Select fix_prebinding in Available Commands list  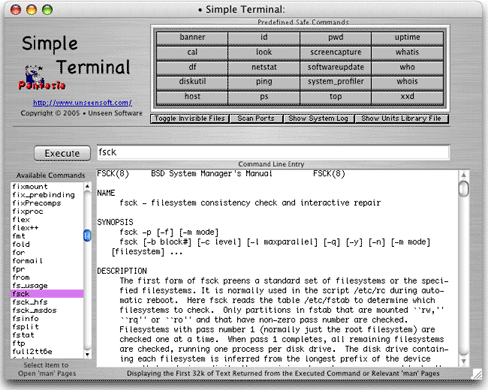coord(47,195)
